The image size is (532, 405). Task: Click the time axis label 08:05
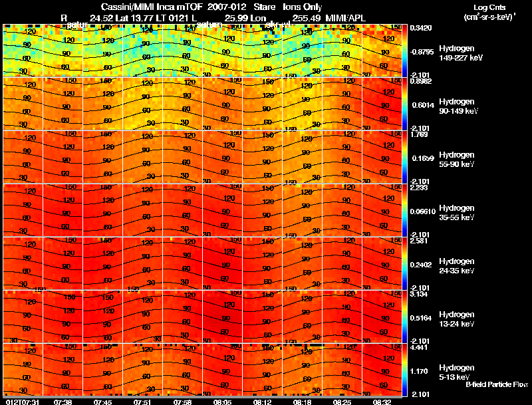click(x=222, y=402)
